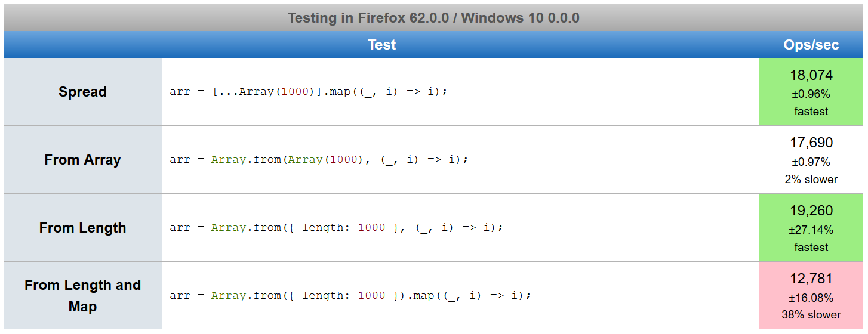Click the ±0.96% margin text
The width and height of the screenshot is (868, 334).
(811, 94)
